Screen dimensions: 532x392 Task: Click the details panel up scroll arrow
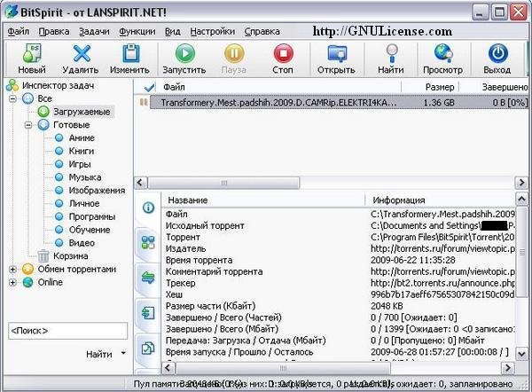[521, 199]
